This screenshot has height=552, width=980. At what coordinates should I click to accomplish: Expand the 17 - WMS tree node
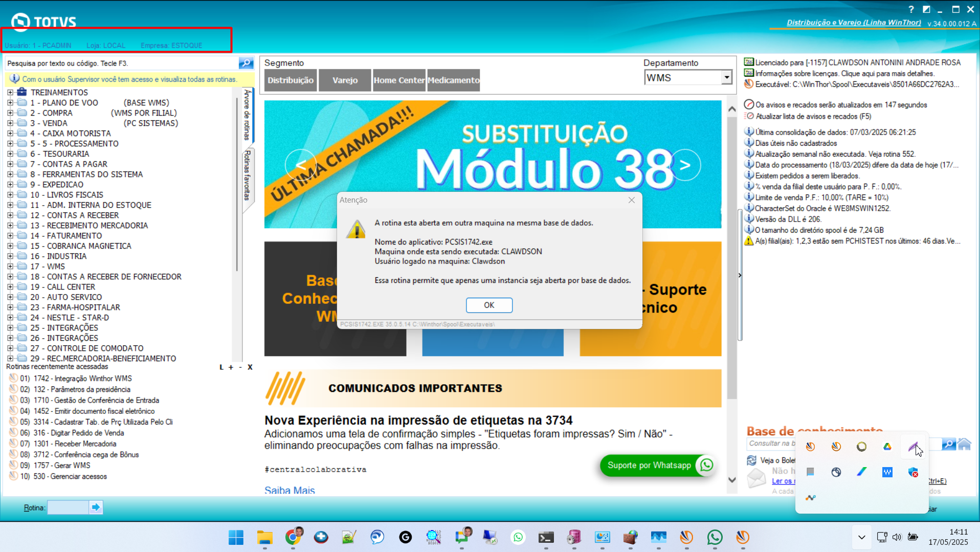pyautogui.click(x=10, y=267)
